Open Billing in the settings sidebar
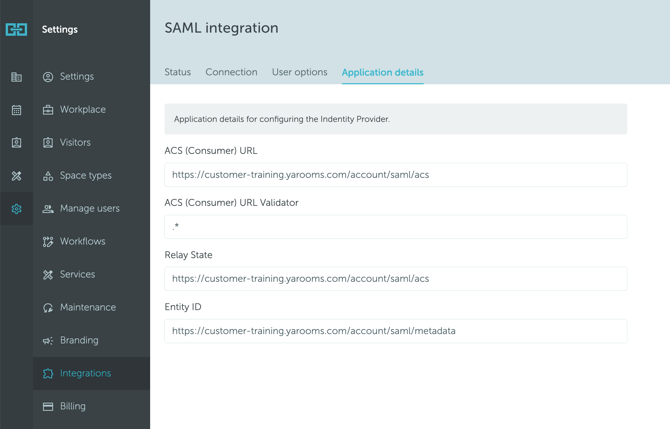 click(x=72, y=407)
